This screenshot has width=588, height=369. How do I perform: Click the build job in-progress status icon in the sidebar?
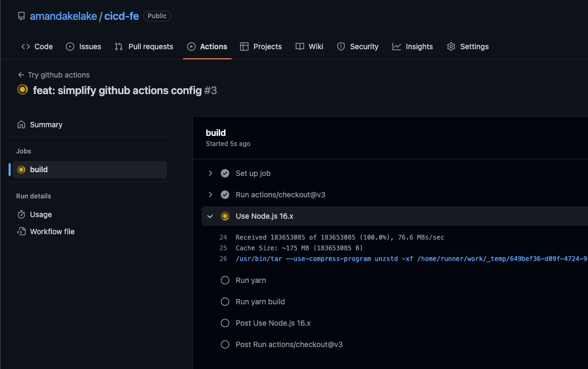[x=21, y=170]
